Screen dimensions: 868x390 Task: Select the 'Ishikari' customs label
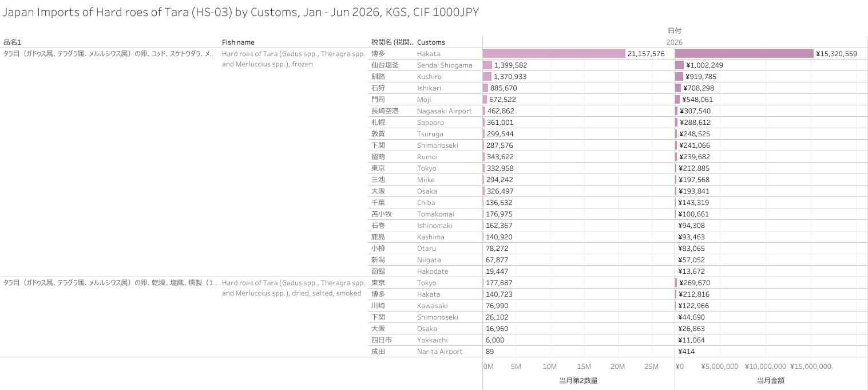[x=429, y=88]
